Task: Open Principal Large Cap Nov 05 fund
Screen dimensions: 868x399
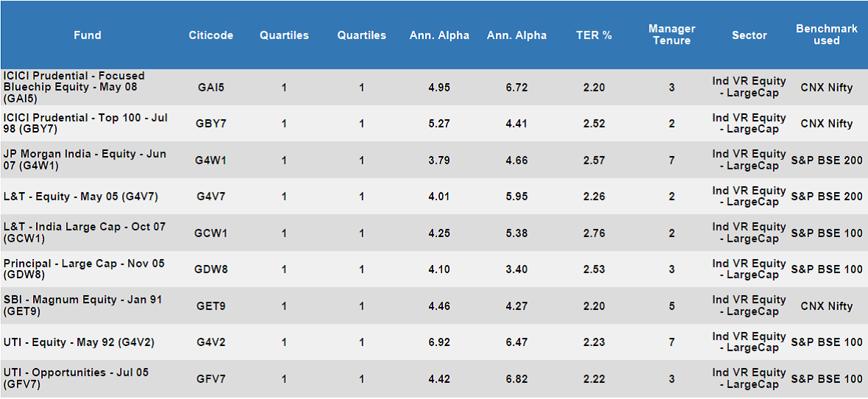Action: pos(84,269)
